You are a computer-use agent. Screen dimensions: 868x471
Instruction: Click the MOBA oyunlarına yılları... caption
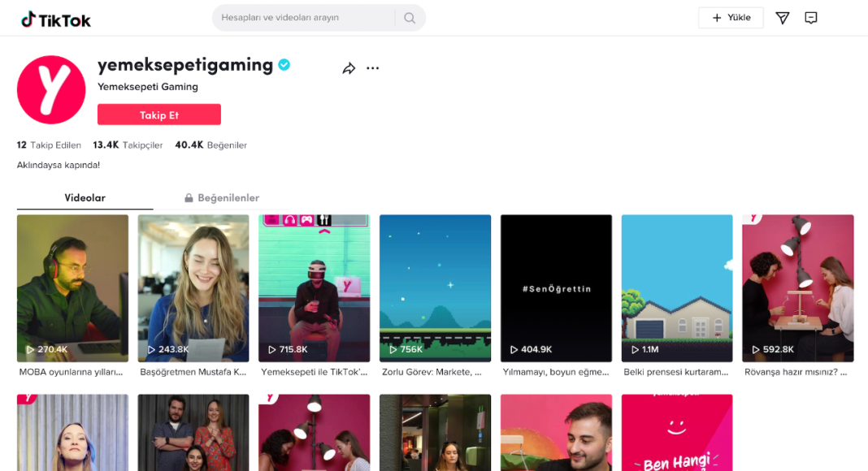[71, 372]
